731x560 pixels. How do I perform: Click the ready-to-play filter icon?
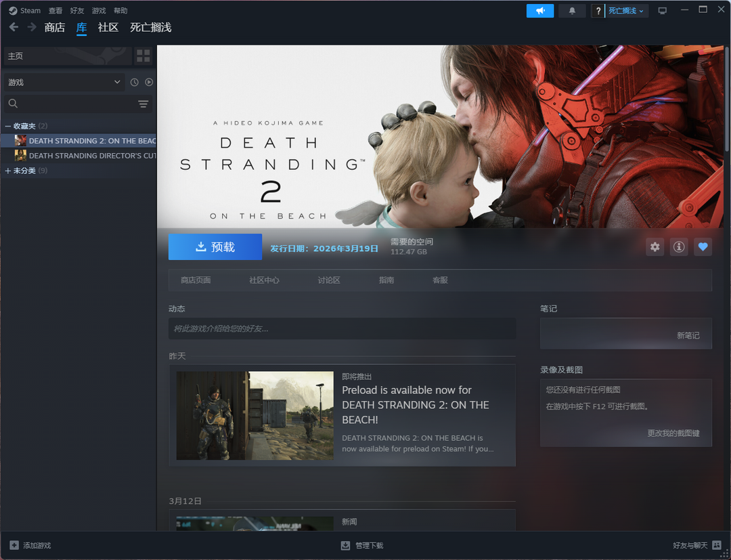[149, 82]
